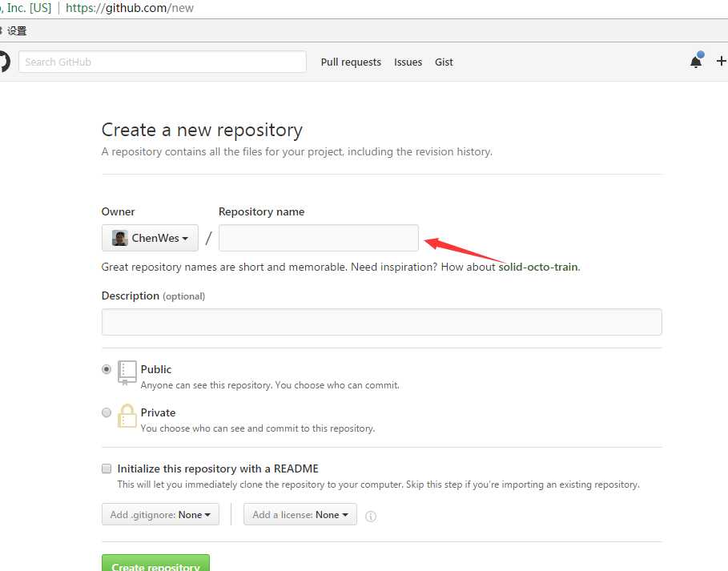
Task: Select the Private radio button
Action: (x=107, y=412)
